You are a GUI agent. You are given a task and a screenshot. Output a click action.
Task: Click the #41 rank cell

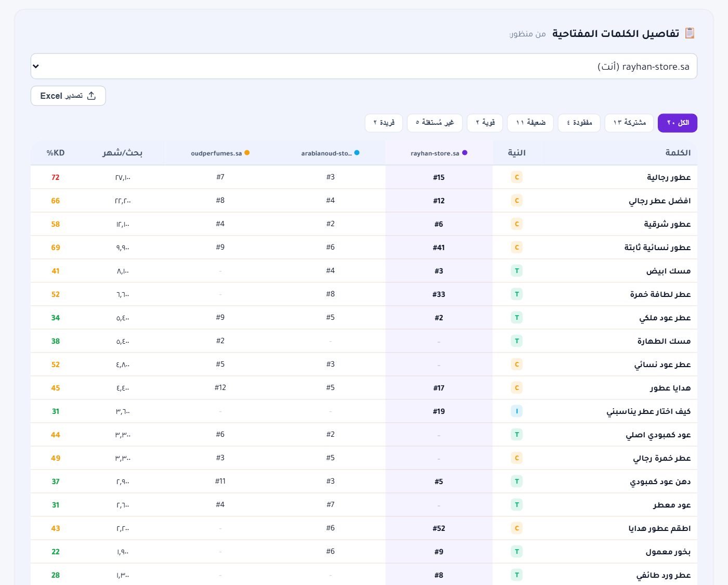[439, 248]
